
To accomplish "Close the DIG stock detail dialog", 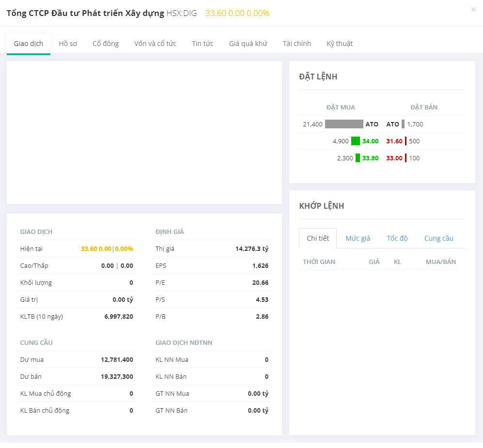I will pyautogui.click(x=473, y=10).
